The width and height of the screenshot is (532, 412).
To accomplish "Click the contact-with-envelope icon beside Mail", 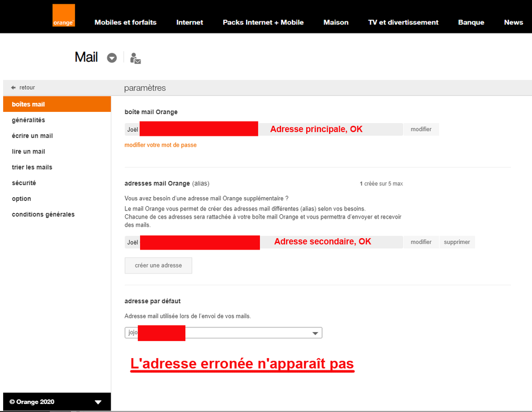I will point(135,59).
